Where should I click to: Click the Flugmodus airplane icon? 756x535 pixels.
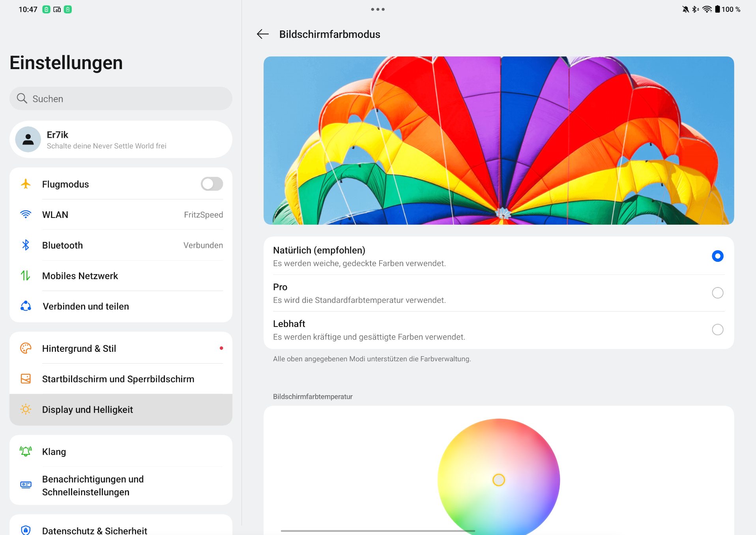pos(26,184)
